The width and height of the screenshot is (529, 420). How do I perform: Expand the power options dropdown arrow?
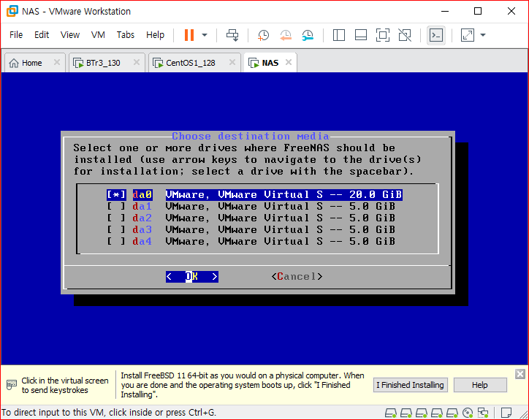pyautogui.click(x=205, y=35)
